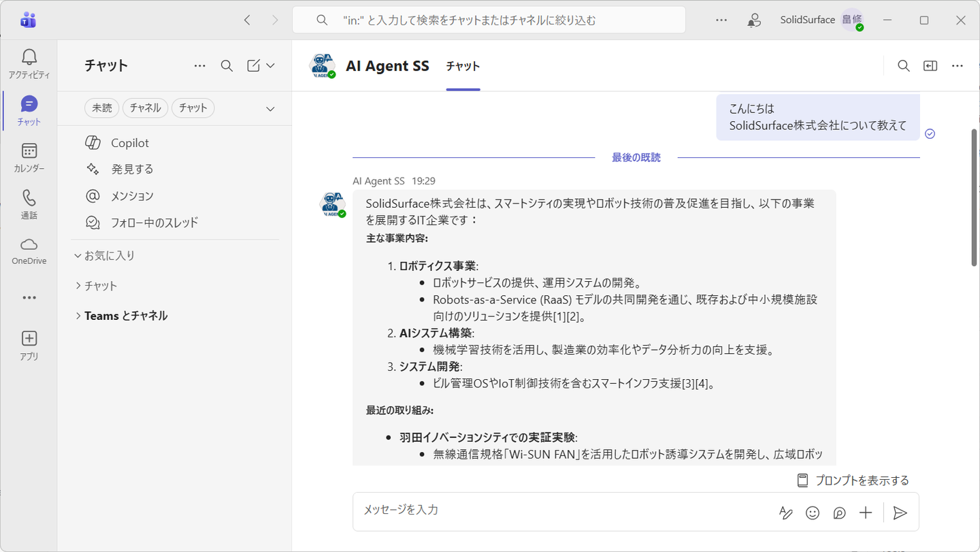The image size is (980, 552).
Task: Open the new chat dropdown arrow
Action: pyautogui.click(x=270, y=66)
